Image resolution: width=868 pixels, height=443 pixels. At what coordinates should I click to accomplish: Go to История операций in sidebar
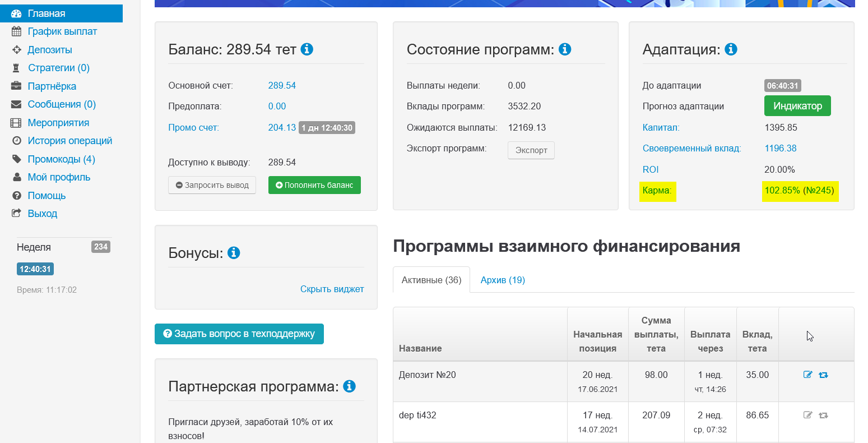point(70,141)
